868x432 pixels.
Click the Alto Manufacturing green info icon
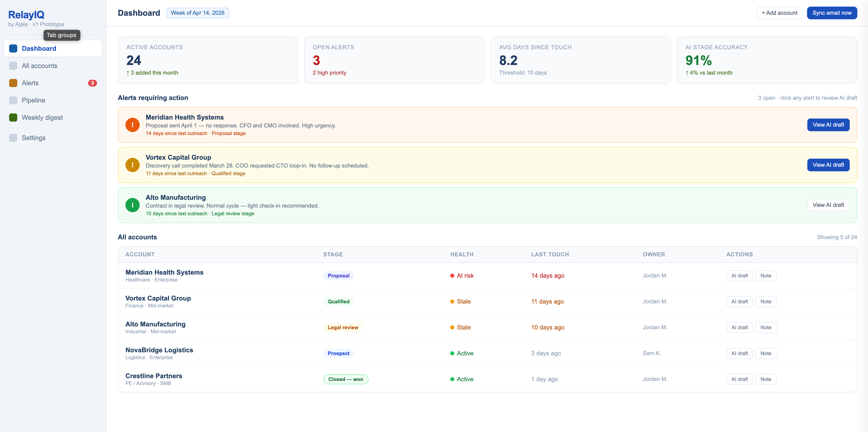click(x=132, y=205)
